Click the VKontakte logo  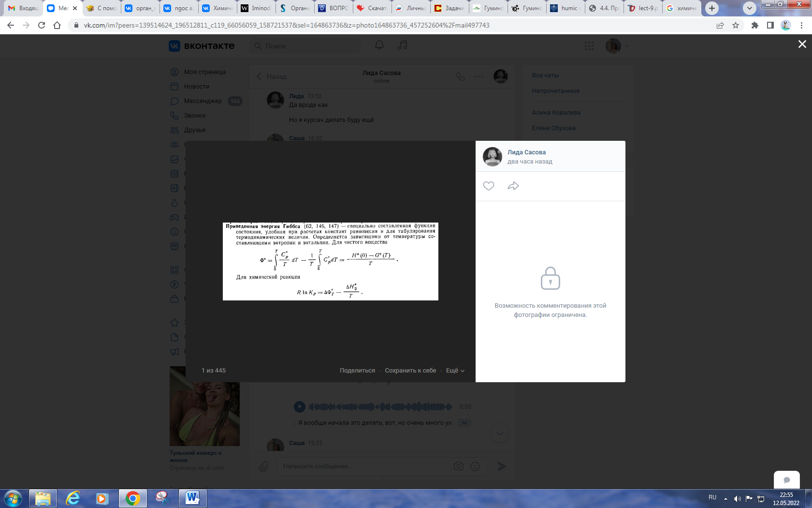point(202,46)
